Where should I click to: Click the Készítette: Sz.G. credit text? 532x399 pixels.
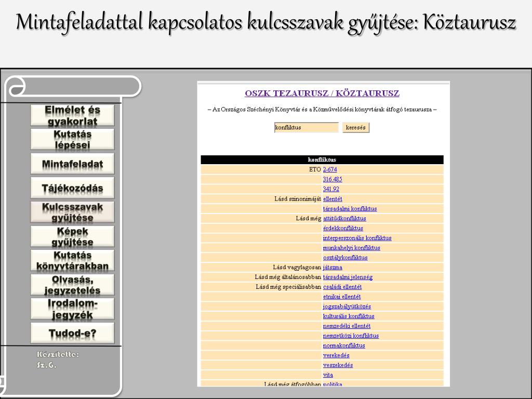pos(58,360)
